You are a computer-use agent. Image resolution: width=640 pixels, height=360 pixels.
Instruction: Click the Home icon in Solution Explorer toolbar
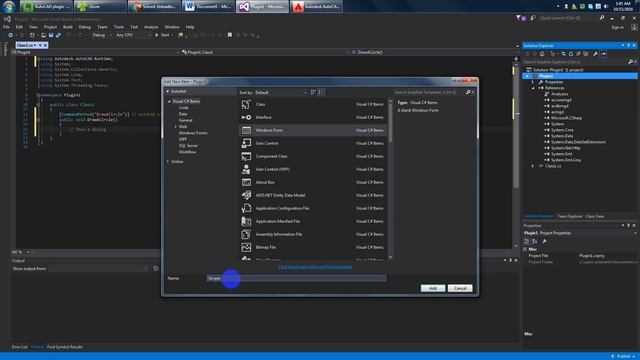click(x=542, y=54)
